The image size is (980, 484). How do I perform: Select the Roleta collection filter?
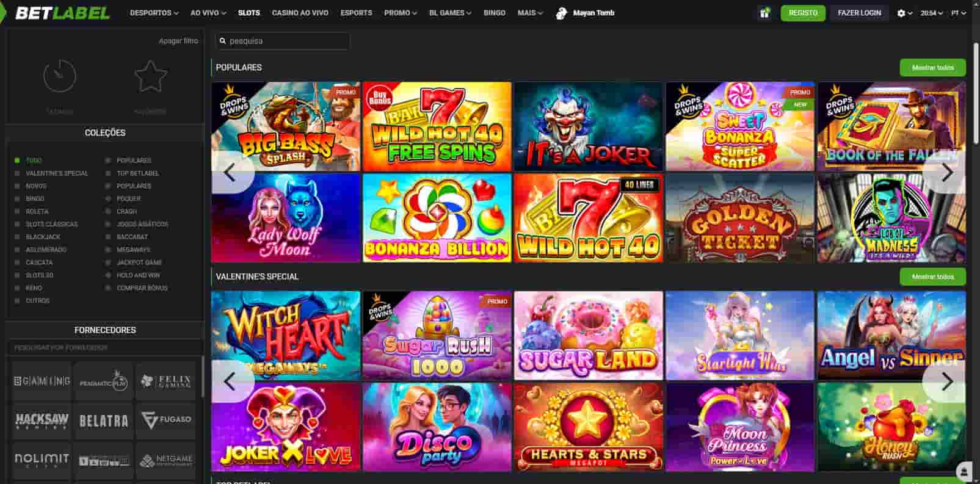37,212
